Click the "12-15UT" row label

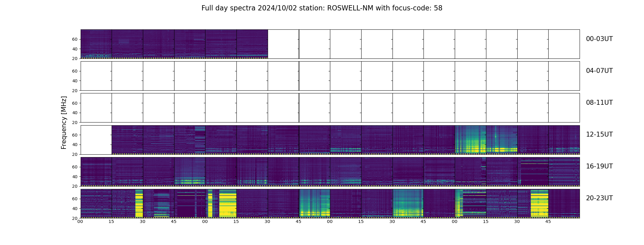tap(599, 134)
